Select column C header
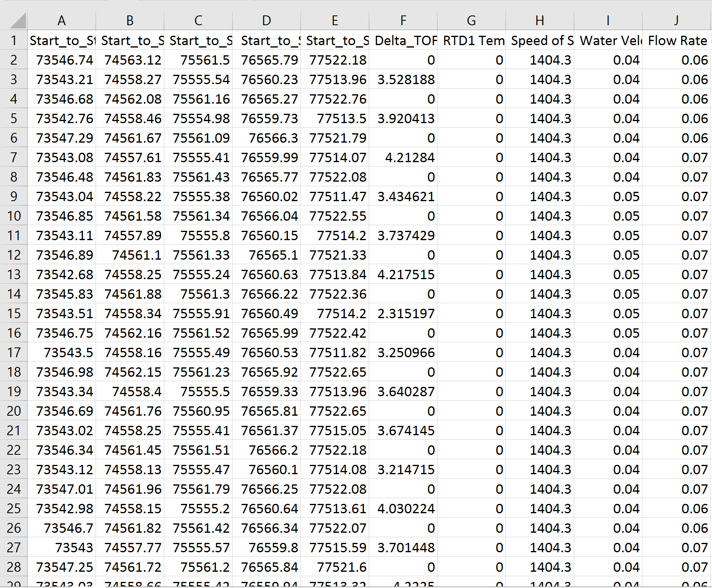The width and height of the screenshot is (712, 588). coord(198,20)
